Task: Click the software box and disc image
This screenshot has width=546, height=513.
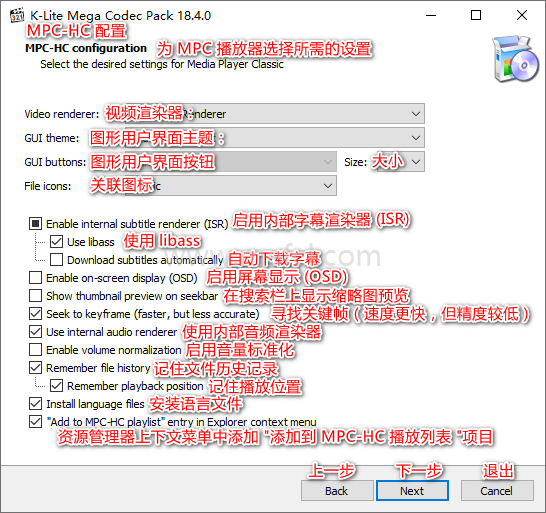Action: pos(516,59)
